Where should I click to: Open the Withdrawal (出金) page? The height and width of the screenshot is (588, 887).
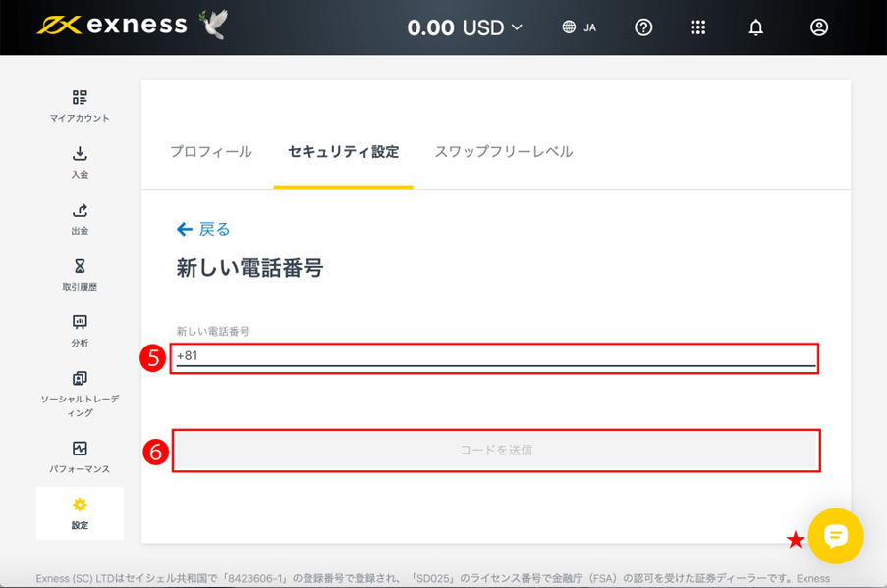[x=80, y=218]
